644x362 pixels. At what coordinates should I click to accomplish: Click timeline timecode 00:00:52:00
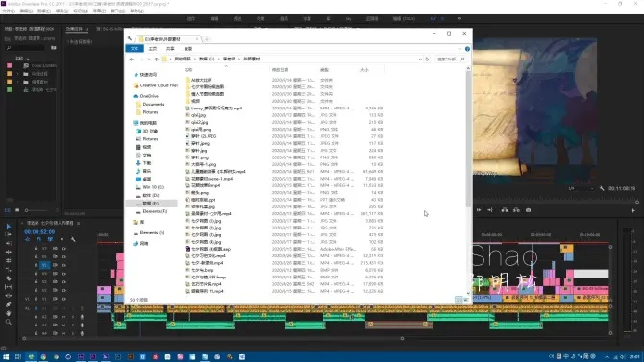pos(39,232)
